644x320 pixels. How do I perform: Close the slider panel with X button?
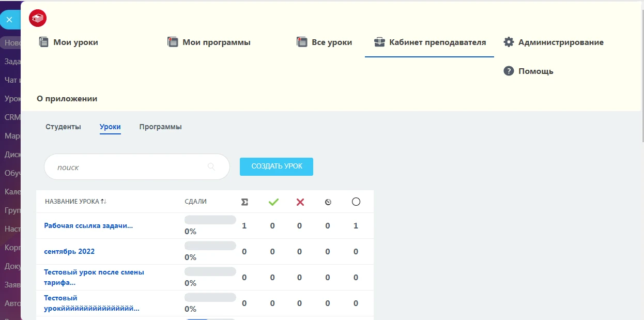point(9,20)
